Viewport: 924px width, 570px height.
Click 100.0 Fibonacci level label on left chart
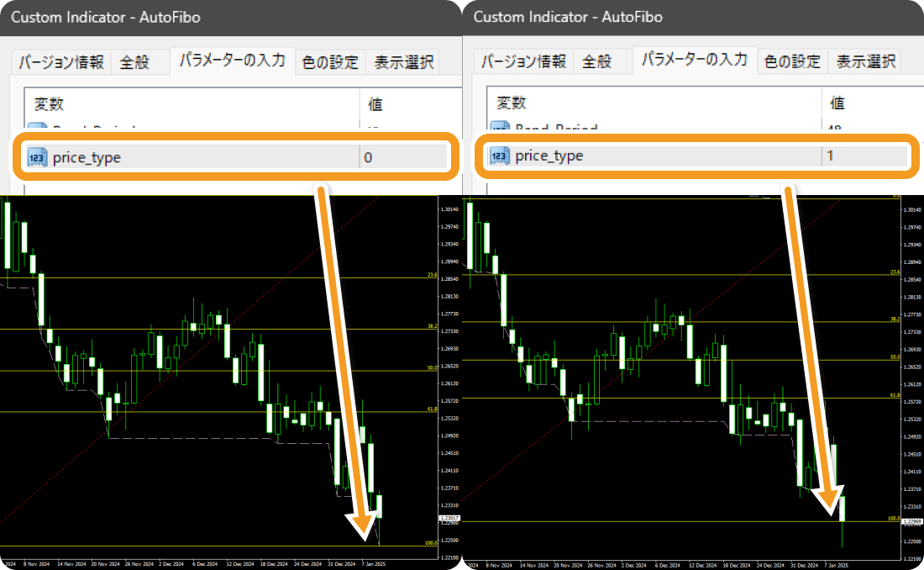[431, 543]
